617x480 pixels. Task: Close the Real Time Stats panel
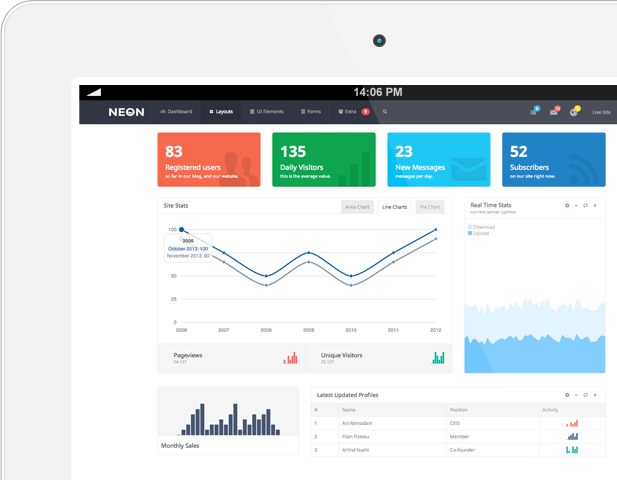click(x=595, y=205)
